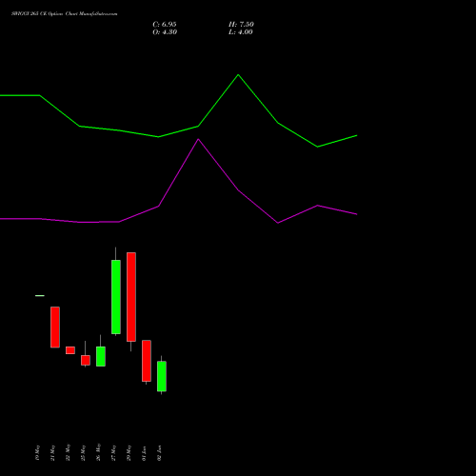Click the 'H: 7.50' high value
This screenshot has width=476, height=476.
point(241,25)
